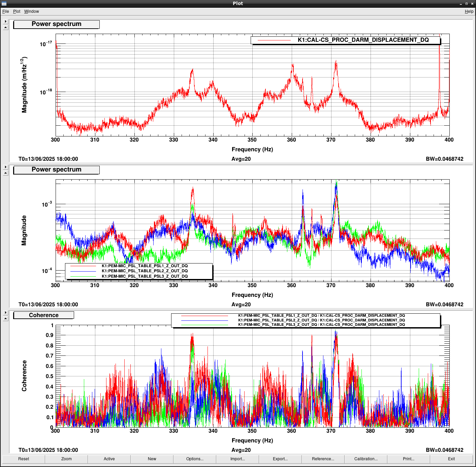This screenshot has height=467, width=476.
Task: Click the top plot's Frequency (Hz) label
Action: (252, 150)
